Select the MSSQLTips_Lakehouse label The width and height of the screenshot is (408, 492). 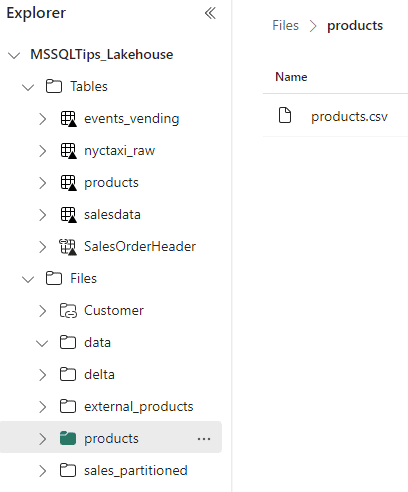(x=102, y=55)
